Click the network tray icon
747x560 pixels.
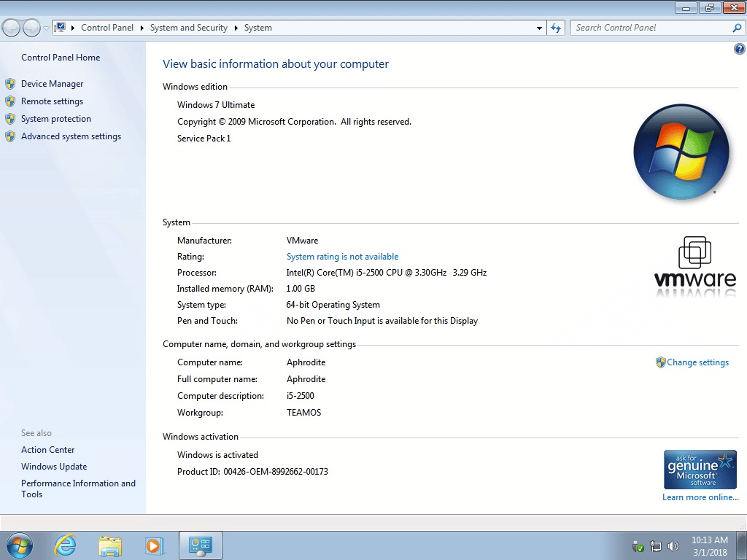click(656, 545)
